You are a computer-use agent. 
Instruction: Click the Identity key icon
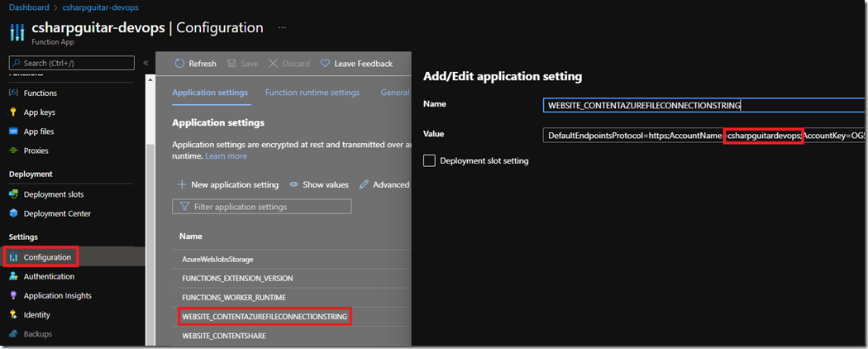click(14, 314)
